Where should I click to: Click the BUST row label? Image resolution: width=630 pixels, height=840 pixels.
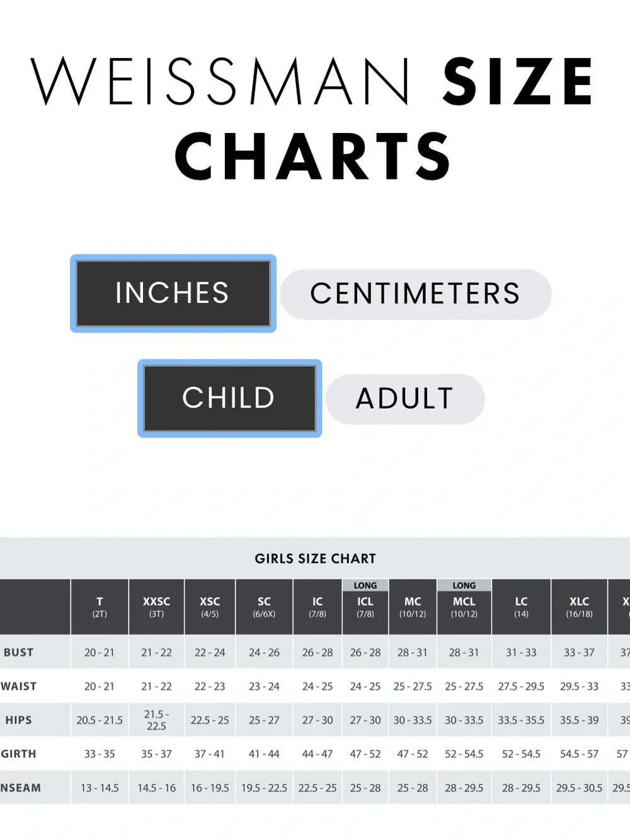tap(18, 652)
